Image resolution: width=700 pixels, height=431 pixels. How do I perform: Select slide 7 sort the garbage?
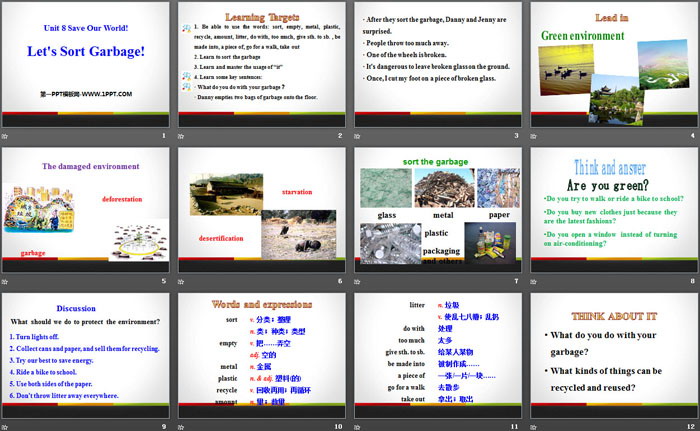pos(438,210)
